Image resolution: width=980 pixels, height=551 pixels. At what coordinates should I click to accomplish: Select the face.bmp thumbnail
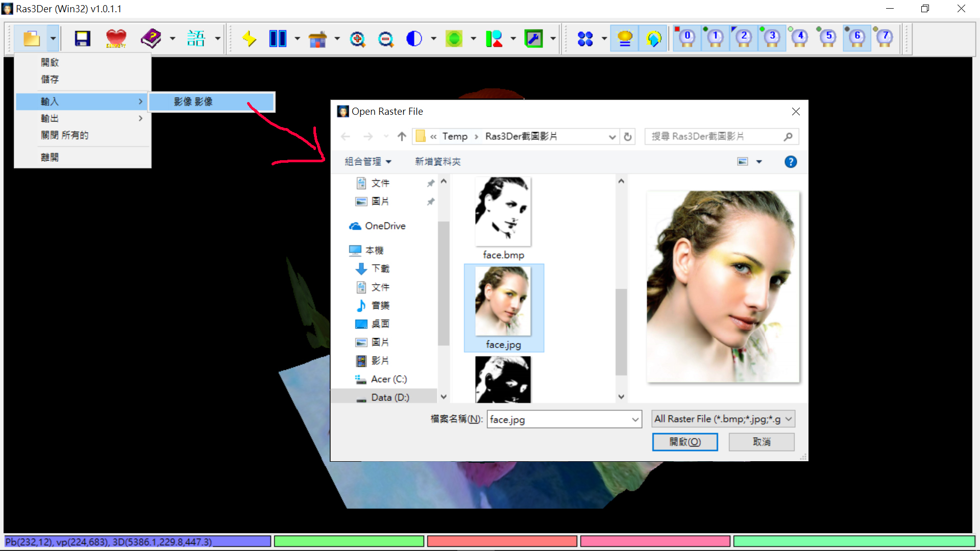(x=503, y=212)
